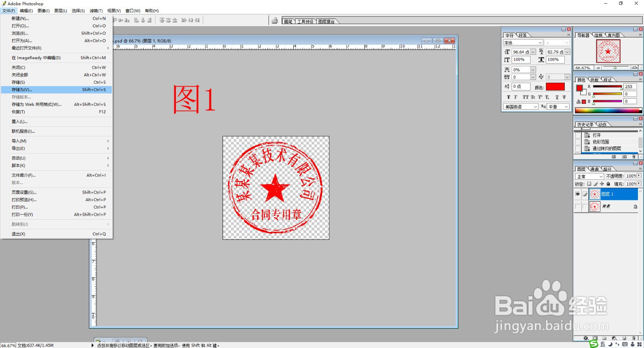
Task: Click the 打开 history state icon
Action: [587, 135]
